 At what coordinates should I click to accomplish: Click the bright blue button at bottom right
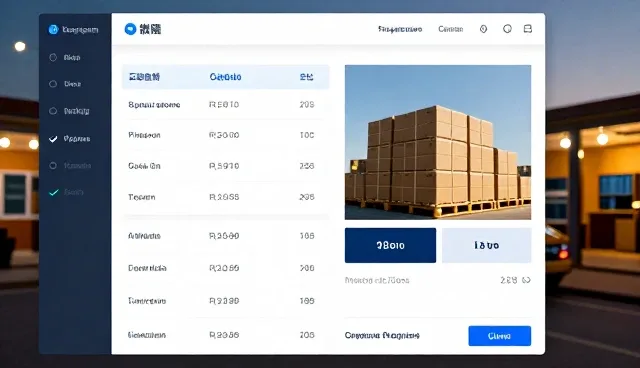(x=500, y=336)
